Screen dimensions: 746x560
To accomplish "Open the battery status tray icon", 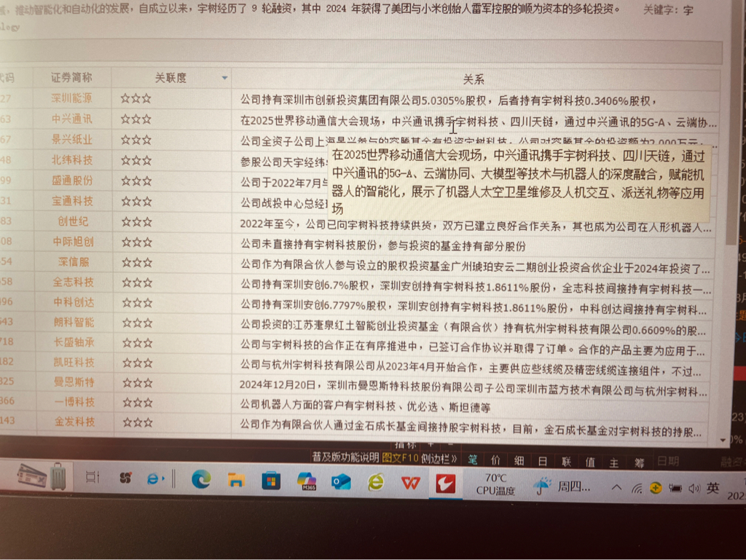I will [x=675, y=488].
